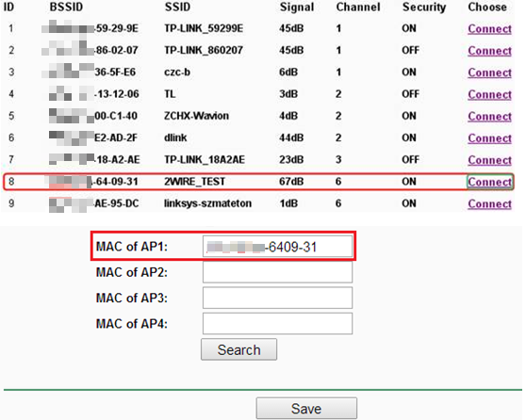
Task: Click the Security column header
Action: [424, 8]
